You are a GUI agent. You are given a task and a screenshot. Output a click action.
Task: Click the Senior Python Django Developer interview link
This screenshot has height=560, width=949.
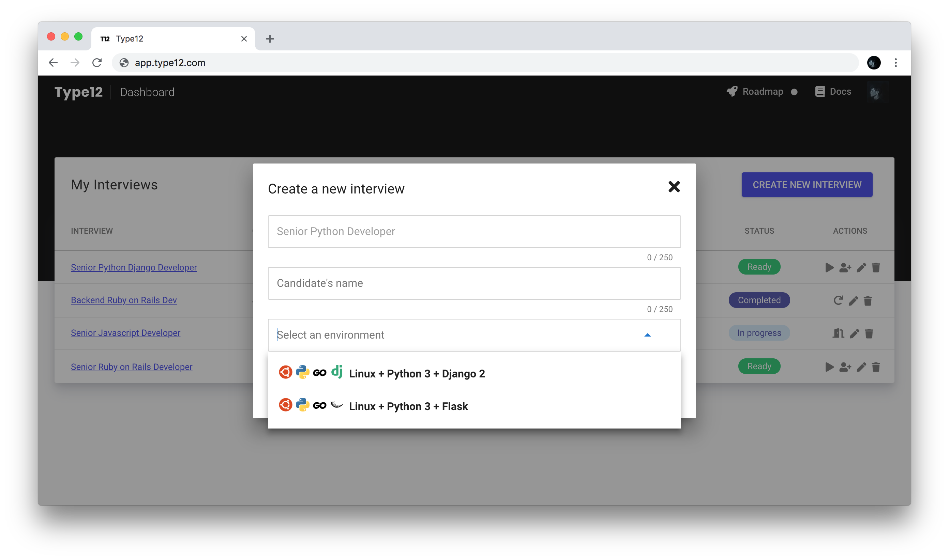pyautogui.click(x=134, y=267)
